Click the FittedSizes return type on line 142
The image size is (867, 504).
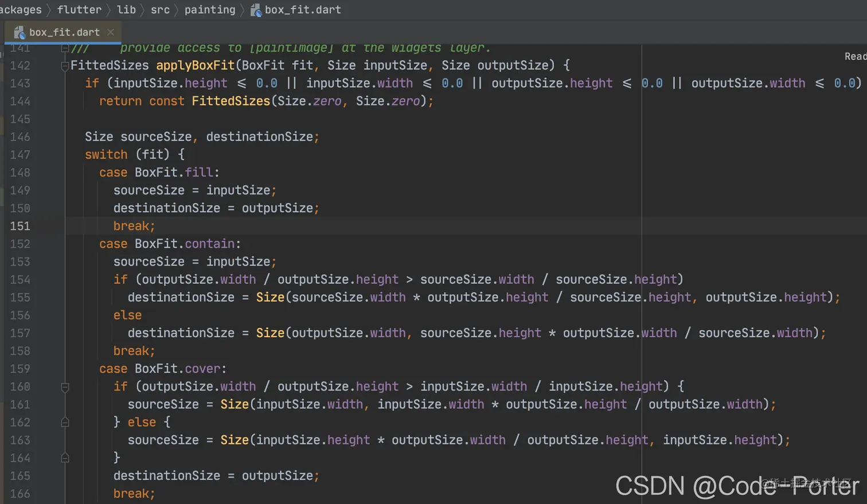click(110, 65)
